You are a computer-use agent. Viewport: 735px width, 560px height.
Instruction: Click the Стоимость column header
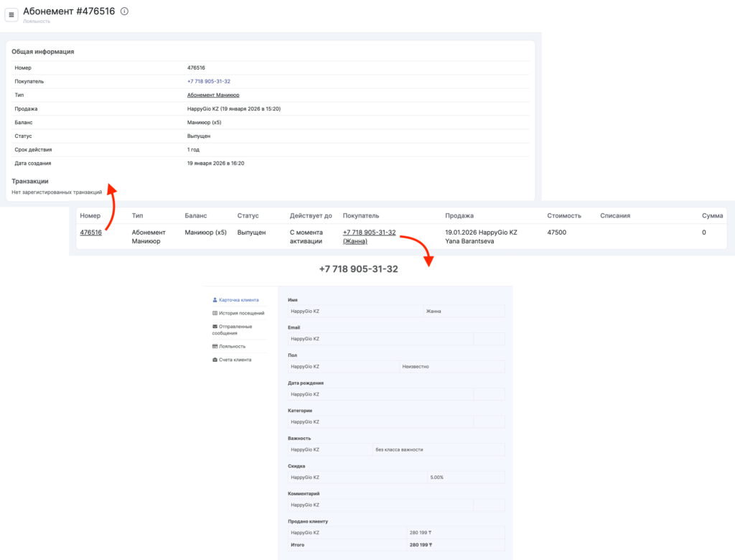coord(564,216)
